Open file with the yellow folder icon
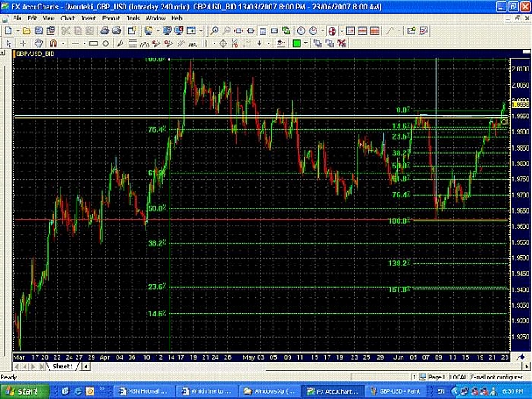This screenshot has height=399, width=532. point(26,31)
